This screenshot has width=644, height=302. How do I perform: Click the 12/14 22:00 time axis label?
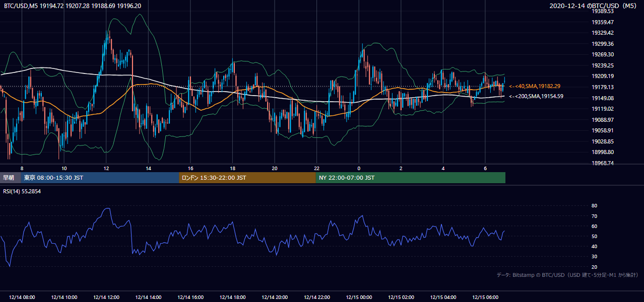point(317,297)
